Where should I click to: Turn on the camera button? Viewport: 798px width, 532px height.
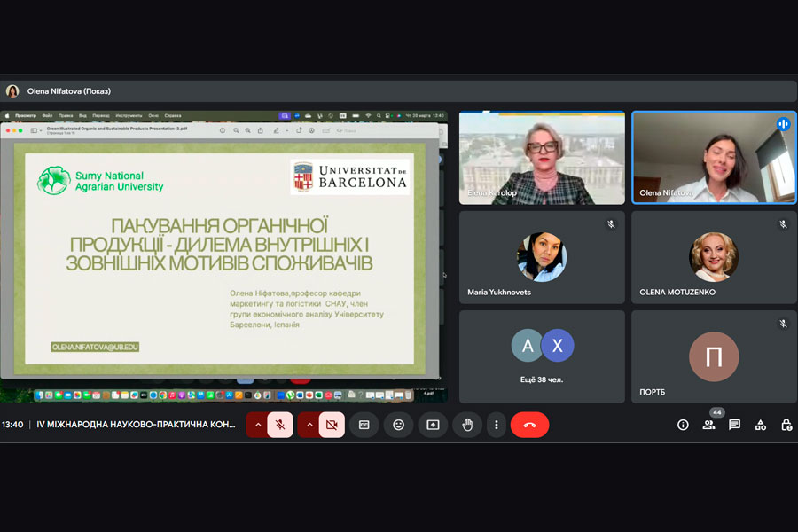point(332,425)
